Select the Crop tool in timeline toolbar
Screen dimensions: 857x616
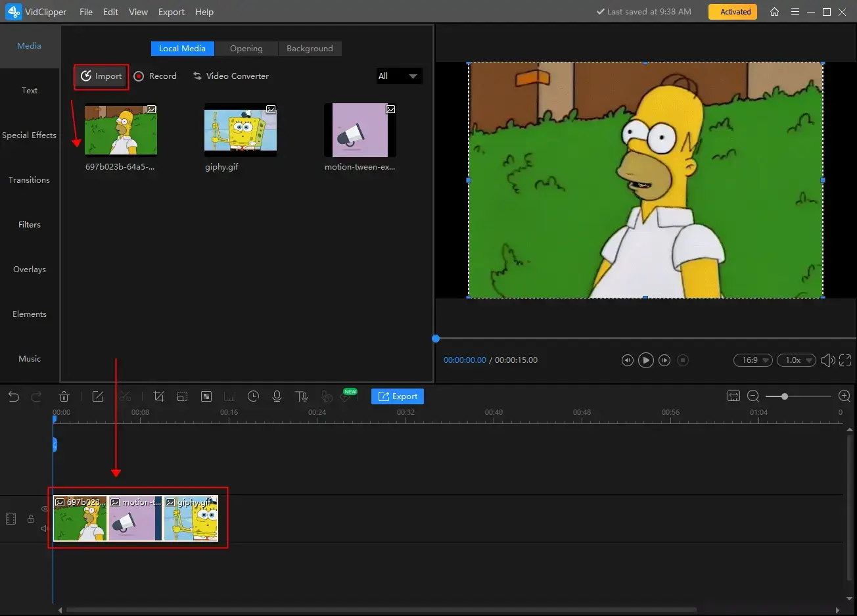(158, 396)
